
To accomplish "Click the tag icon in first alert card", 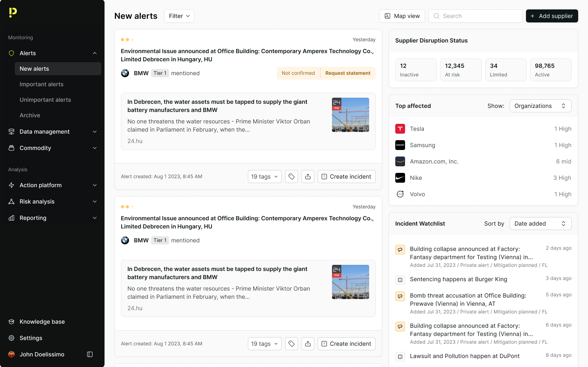I will point(292,177).
